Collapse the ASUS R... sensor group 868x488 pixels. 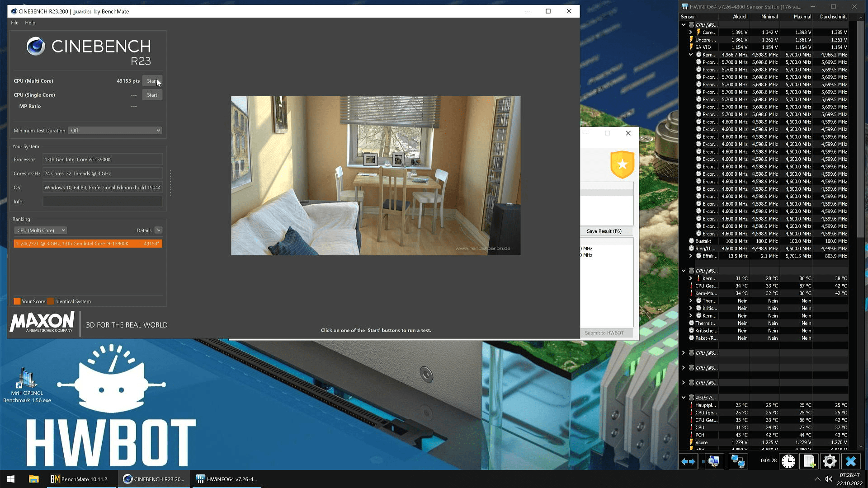coord(684,398)
